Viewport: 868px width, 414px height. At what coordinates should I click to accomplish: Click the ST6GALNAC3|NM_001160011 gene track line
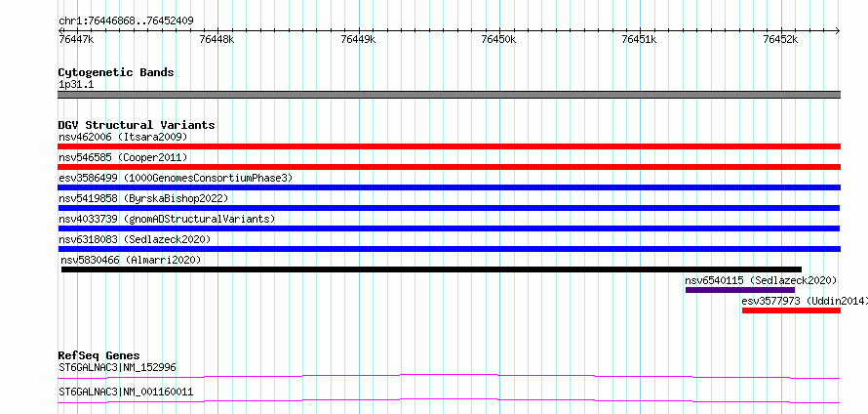pos(449,401)
